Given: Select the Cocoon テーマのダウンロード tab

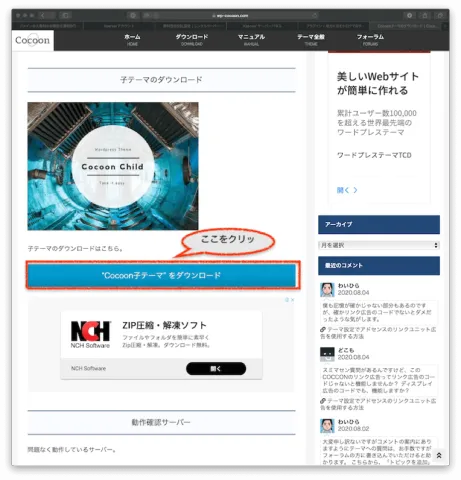Looking at the screenshot, I should [x=406, y=26].
